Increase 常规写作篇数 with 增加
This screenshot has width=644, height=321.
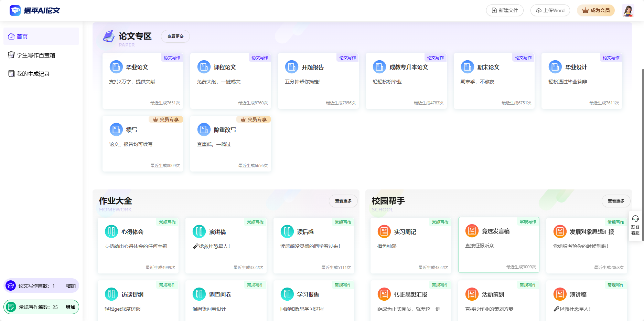click(x=71, y=307)
